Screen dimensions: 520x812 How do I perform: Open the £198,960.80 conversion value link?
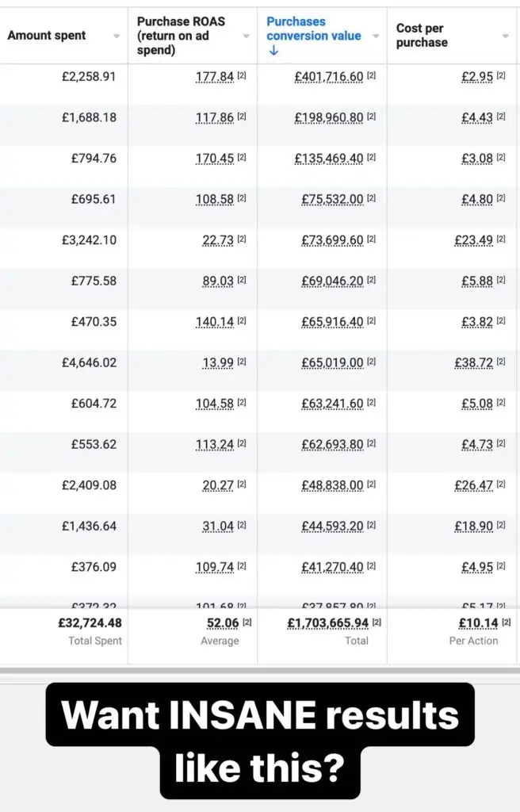tap(329, 117)
